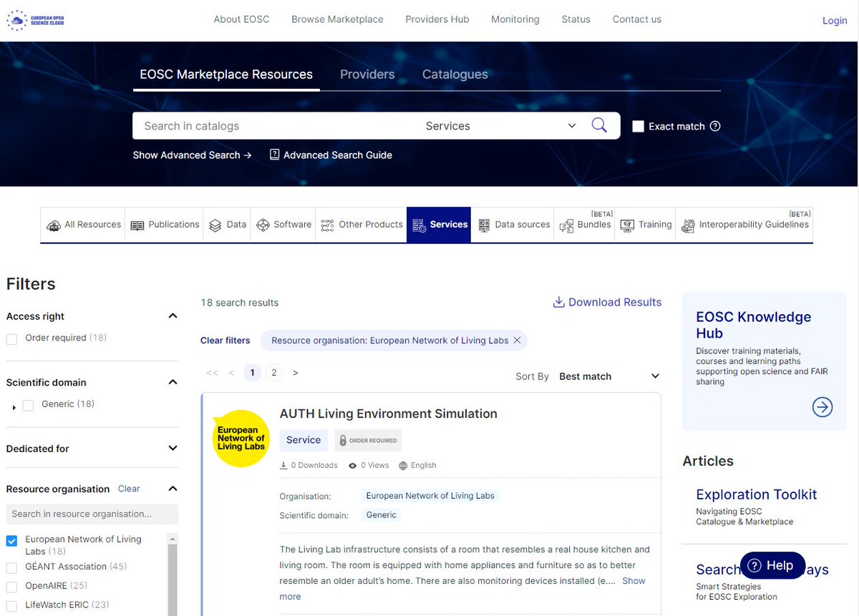Click the All Resources tab icon
This screenshot has height=616, width=859.
(54, 225)
